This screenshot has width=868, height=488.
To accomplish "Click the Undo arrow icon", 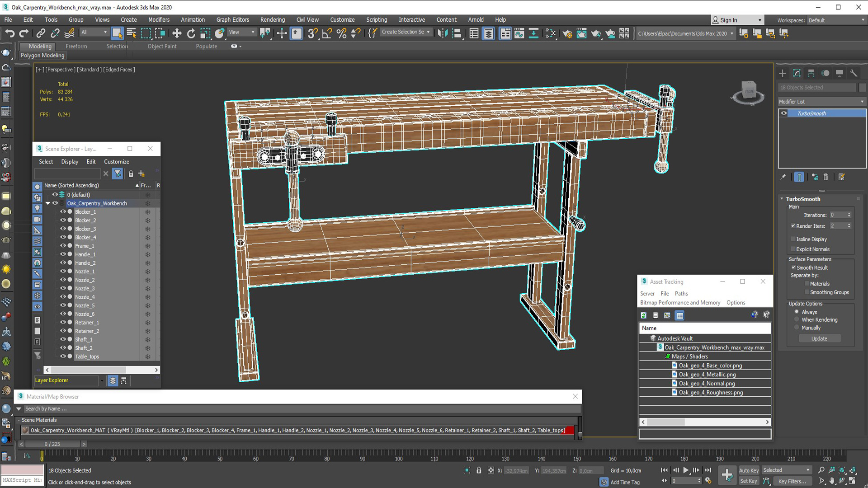I will coord(9,33).
